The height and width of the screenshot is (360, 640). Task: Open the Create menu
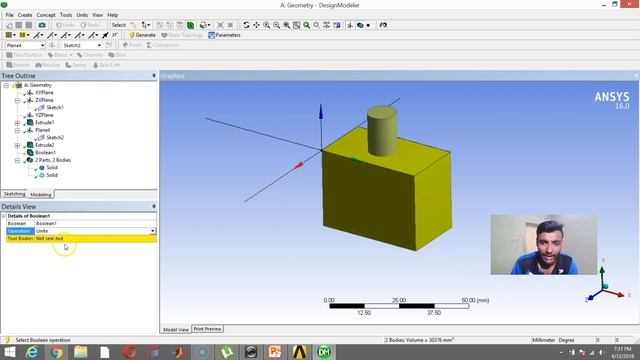[25, 15]
